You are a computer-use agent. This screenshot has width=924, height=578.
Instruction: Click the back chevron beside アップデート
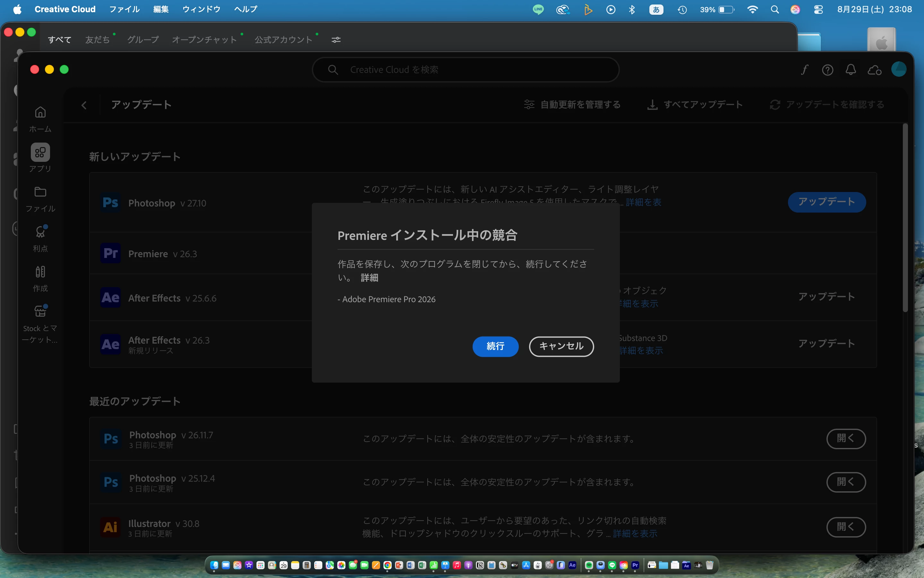84,105
